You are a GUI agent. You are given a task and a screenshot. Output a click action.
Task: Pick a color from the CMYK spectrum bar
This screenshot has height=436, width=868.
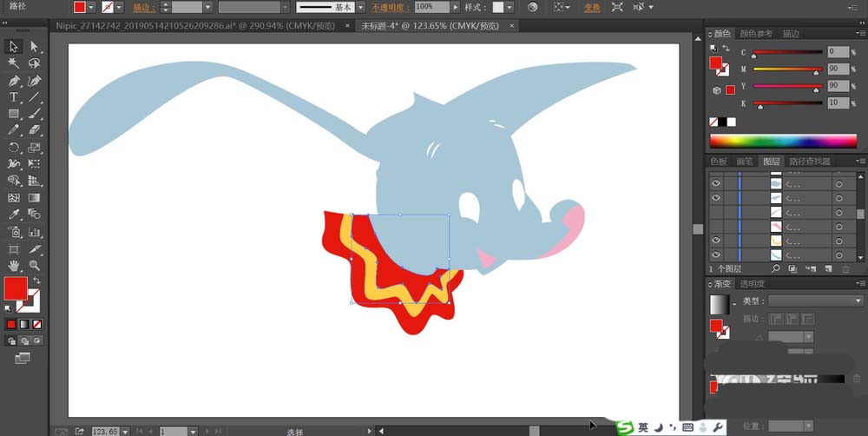(x=783, y=141)
